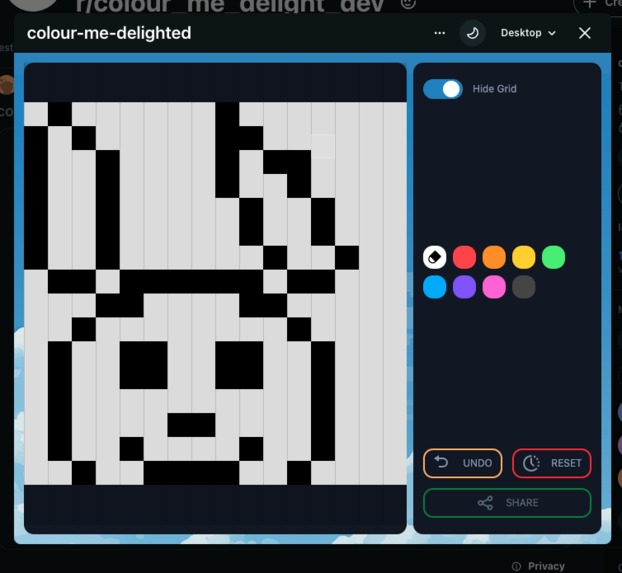Toggle the Hide Grid switch

(x=442, y=89)
